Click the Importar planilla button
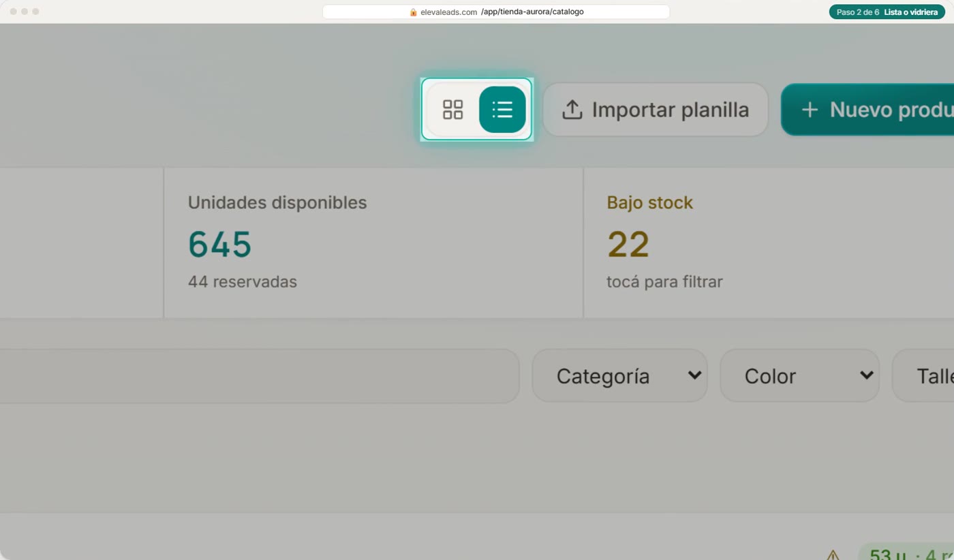Screen dimensions: 954x560 656,110
